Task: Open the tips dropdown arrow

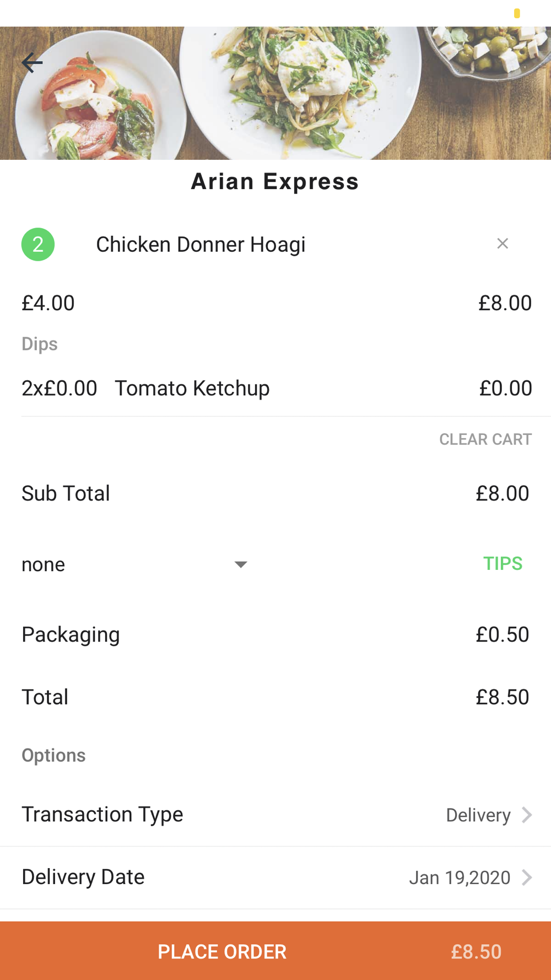Action: point(241,564)
